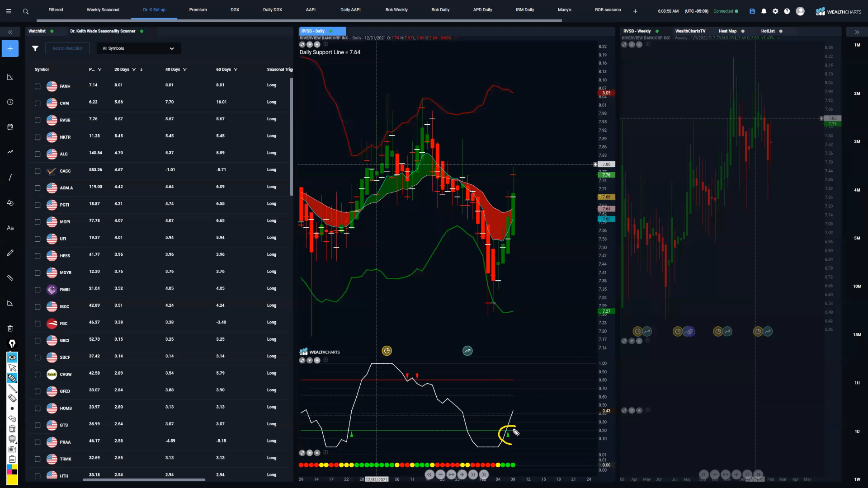Select the Aa text annotation tool

(10, 228)
